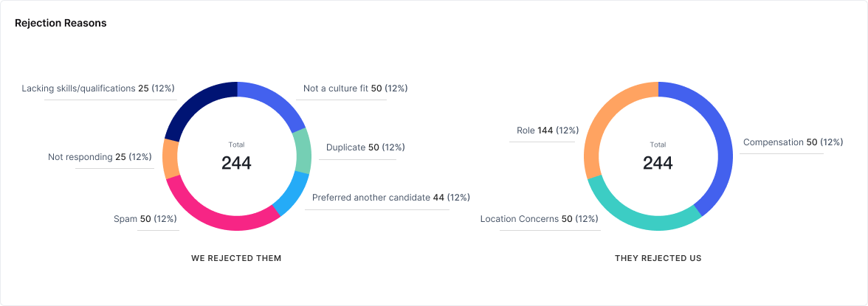Click the WE REJECTED THEM chart caption

[x=236, y=259]
